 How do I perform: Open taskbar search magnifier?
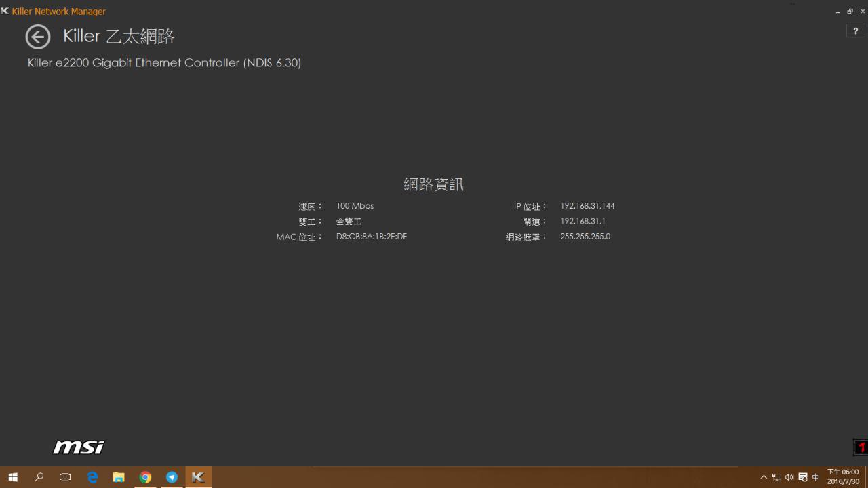(39, 477)
